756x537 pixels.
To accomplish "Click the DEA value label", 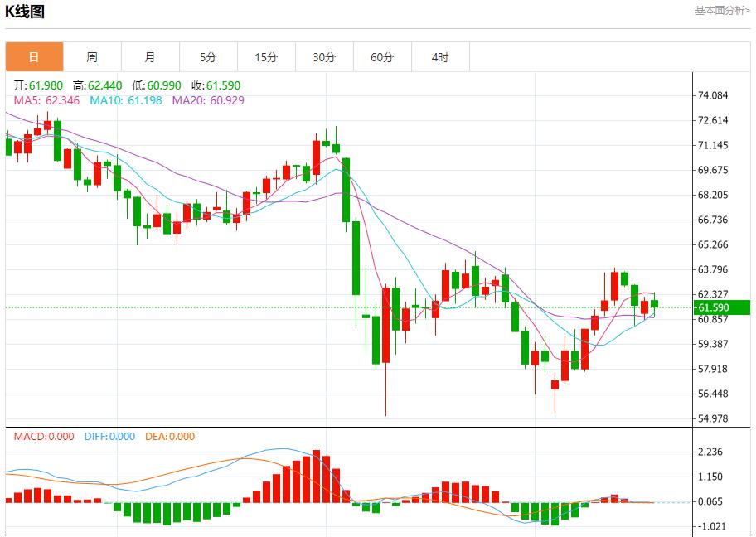I will [170, 437].
